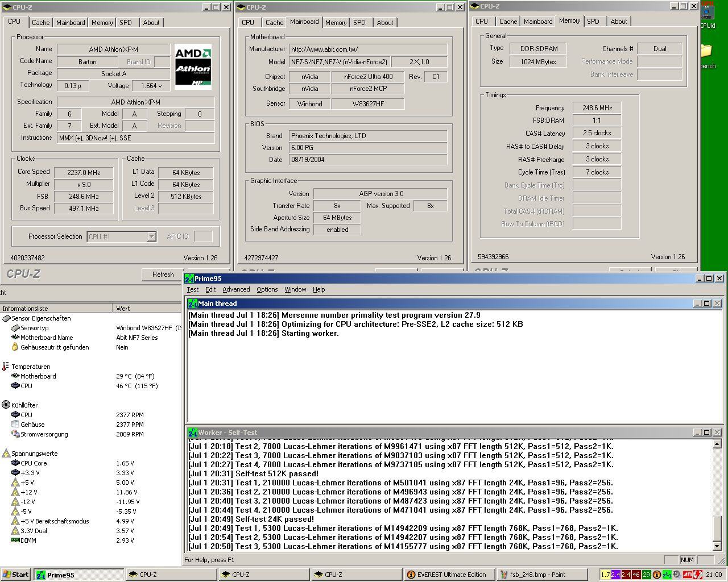Click the Worker Self-Test window icon
This screenshot has height=582, width=728.
click(193, 433)
